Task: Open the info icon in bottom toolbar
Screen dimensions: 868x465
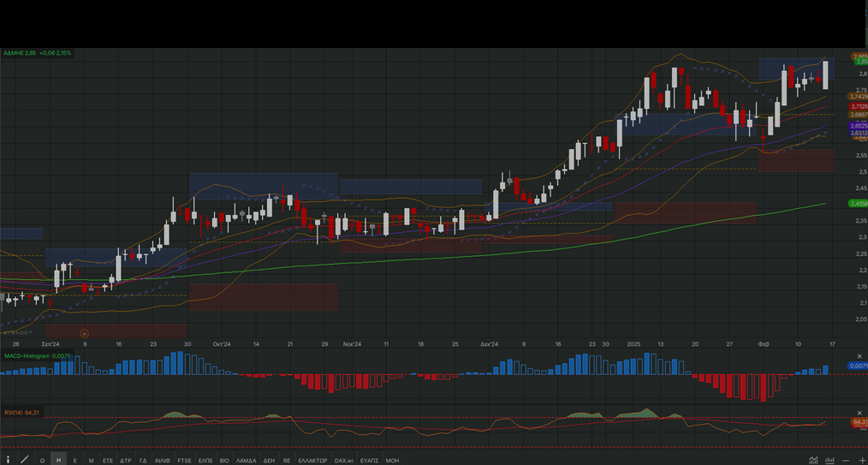Action: point(8,460)
